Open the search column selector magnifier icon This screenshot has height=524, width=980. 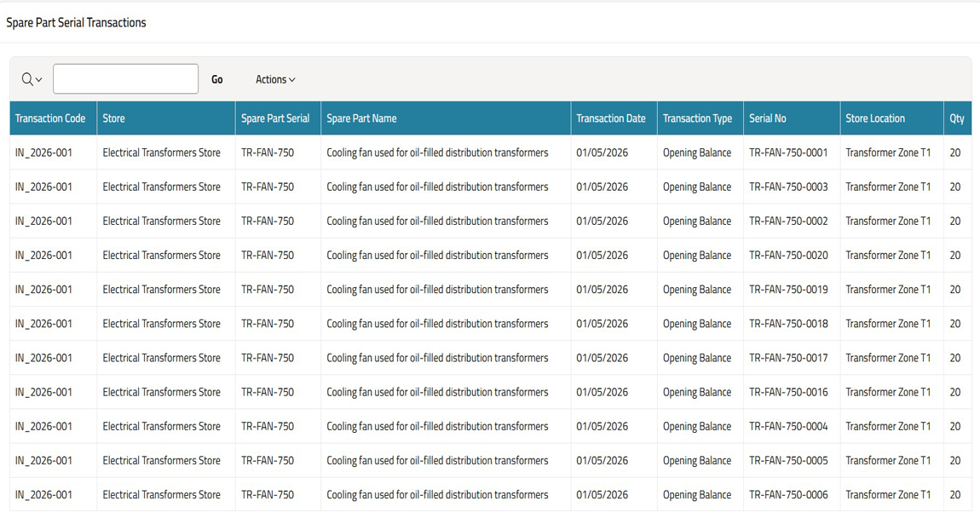pyautogui.click(x=32, y=79)
